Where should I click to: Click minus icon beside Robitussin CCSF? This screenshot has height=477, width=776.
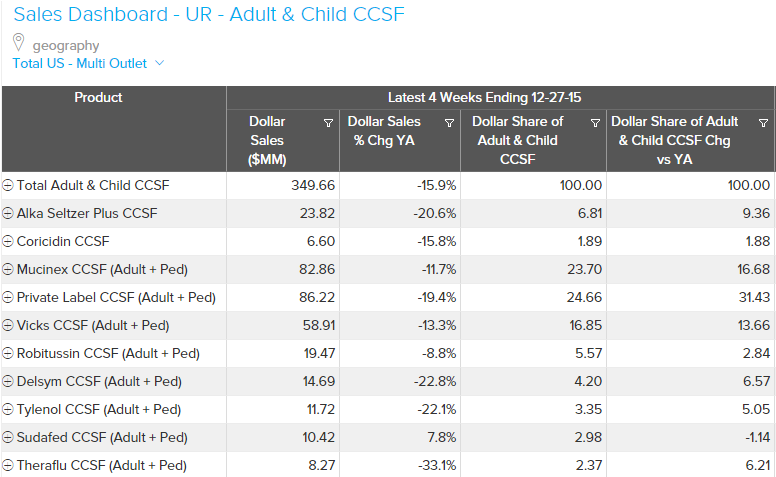8,353
